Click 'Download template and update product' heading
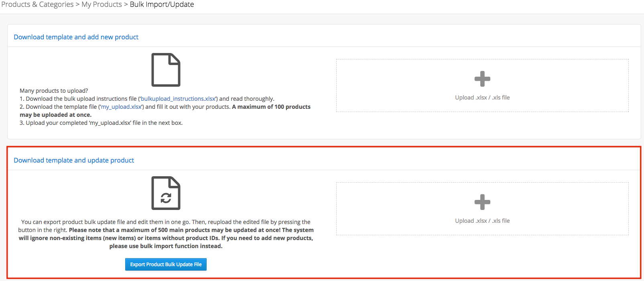 (x=74, y=160)
